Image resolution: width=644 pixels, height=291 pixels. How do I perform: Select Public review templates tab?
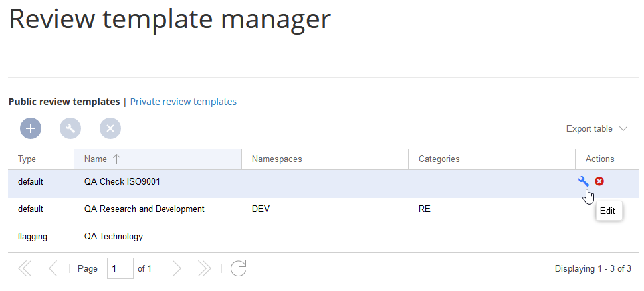[64, 102]
